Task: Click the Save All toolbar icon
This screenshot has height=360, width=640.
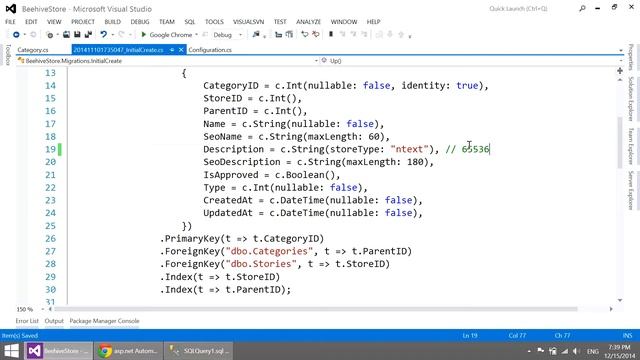Action: pyautogui.click(x=88, y=35)
